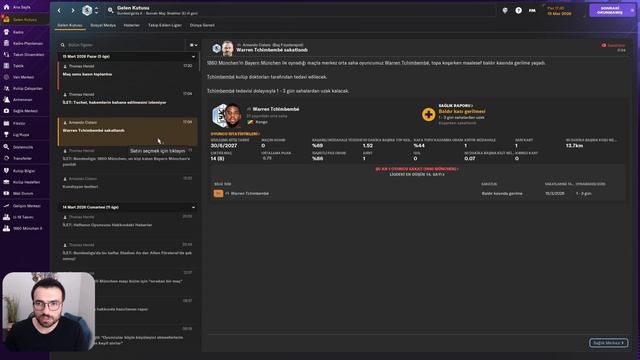The image size is (640, 360).
Task: Open the 15:03 Amando Cotero message
Action: (128, 187)
